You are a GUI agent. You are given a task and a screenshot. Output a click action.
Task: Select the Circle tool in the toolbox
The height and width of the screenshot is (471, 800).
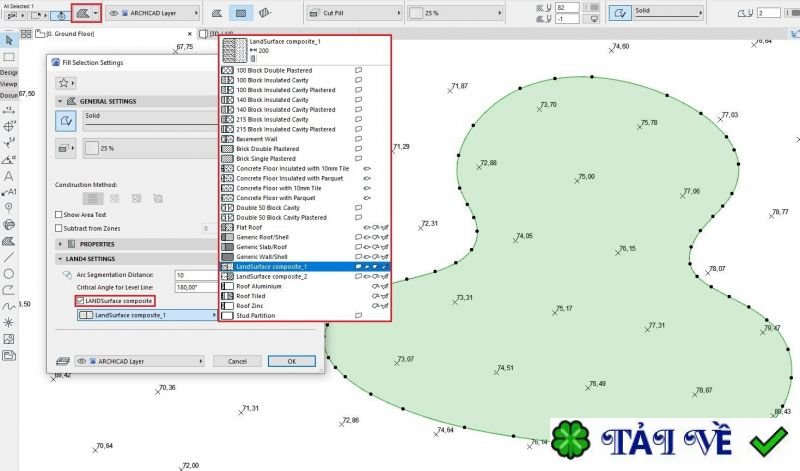9,272
